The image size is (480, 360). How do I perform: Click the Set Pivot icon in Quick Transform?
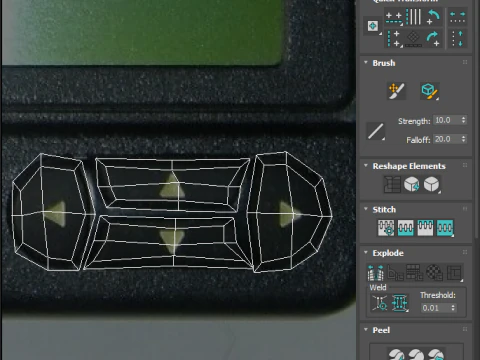click(373, 26)
